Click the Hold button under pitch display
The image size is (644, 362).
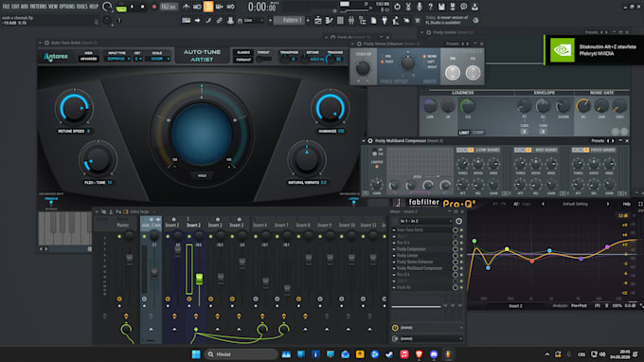(202, 176)
